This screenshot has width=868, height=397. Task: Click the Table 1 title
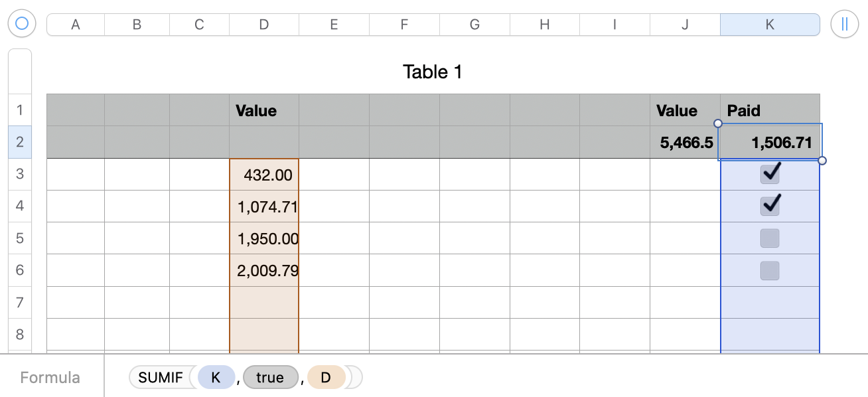433,72
